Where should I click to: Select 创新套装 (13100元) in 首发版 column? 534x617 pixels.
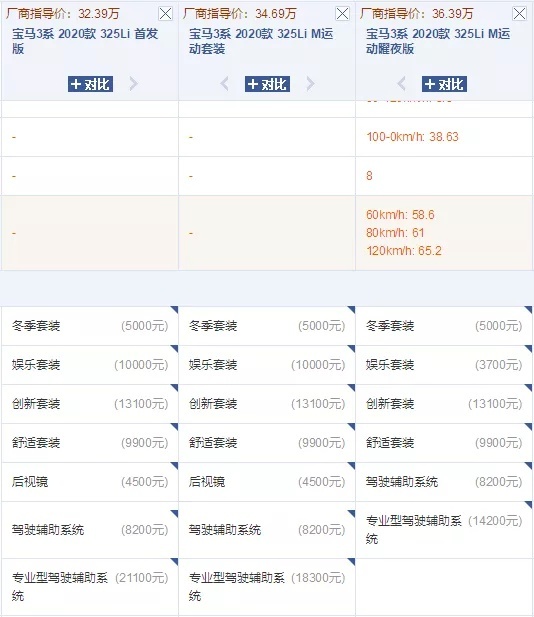pyautogui.click(x=90, y=404)
